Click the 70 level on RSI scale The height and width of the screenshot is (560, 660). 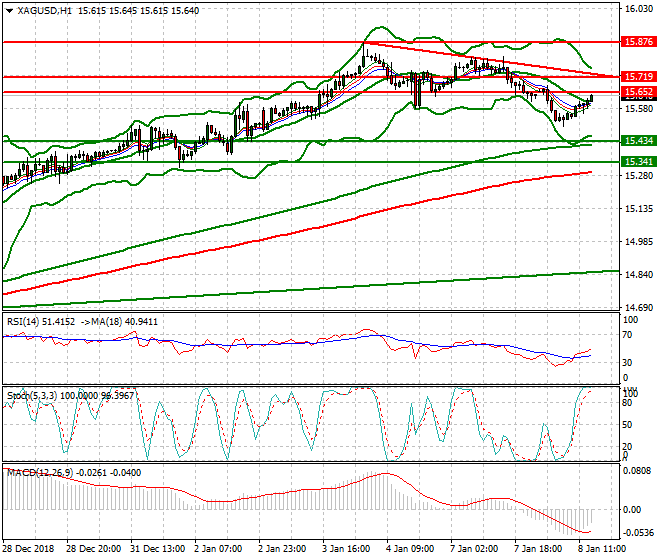coord(627,335)
